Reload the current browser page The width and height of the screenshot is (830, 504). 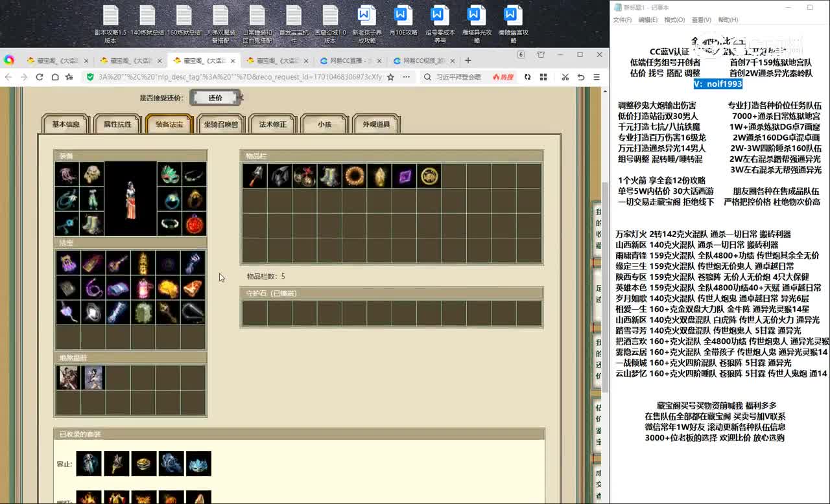tap(40, 77)
